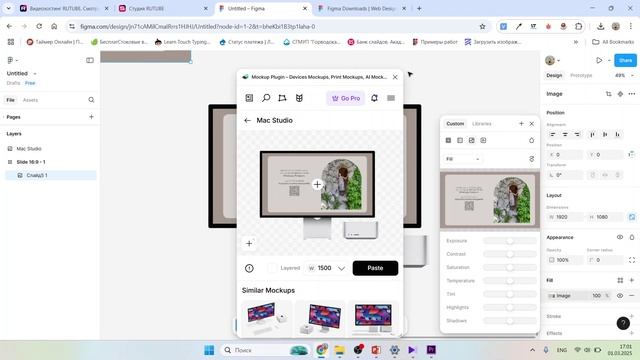
Task: Align horizontal centers in Alignment section
Action: (565, 134)
